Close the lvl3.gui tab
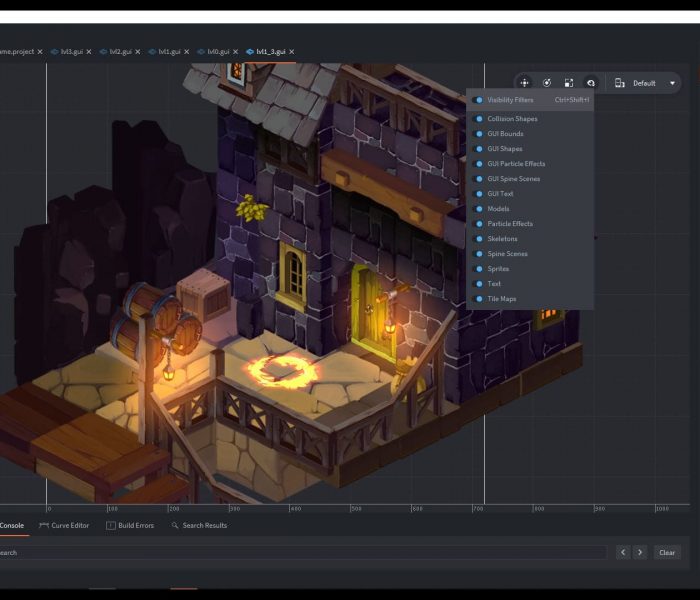This screenshot has width=700, height=600. 89,51
